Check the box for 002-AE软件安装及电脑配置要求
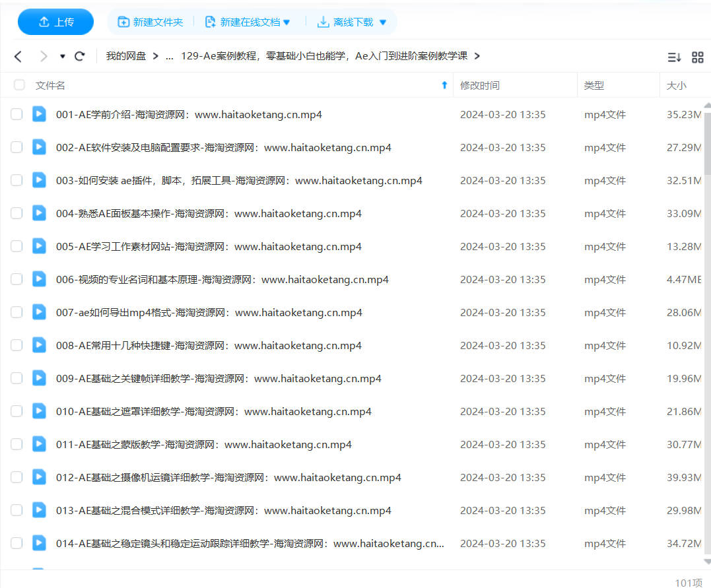The image size is (711, 588). pos(17,147)
